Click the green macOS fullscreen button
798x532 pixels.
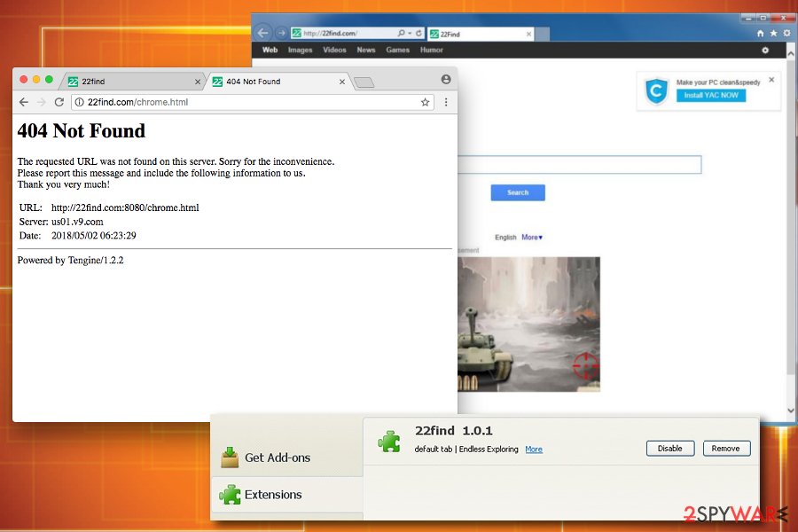tap(49, 80)
